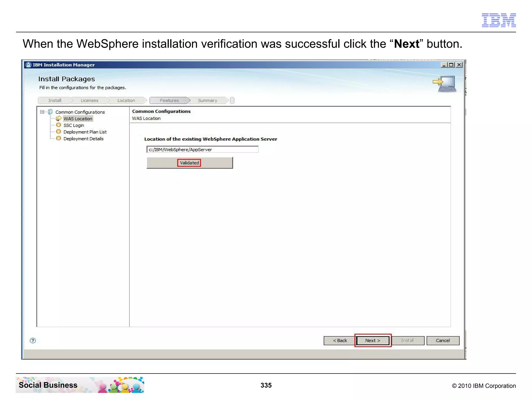Open help via the question mark icon
The image size is (532, 399).
[x=33, y=341]
